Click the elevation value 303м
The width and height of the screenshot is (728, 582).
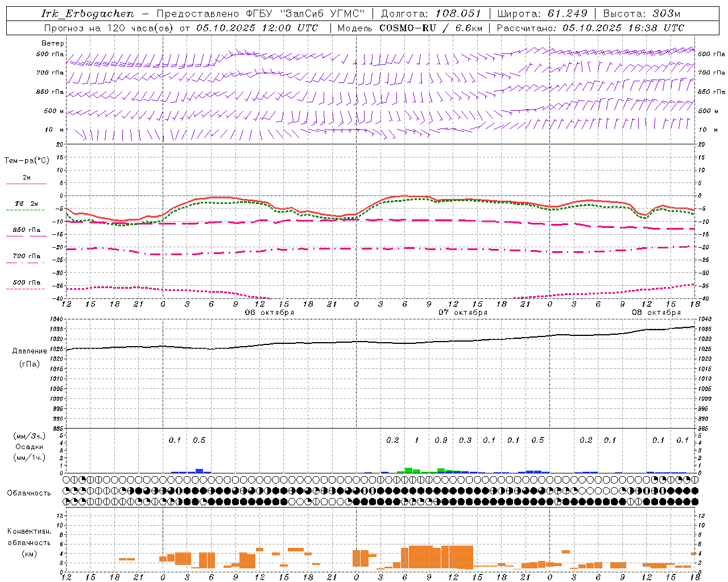pyautogui.click(x=667, y=14)
